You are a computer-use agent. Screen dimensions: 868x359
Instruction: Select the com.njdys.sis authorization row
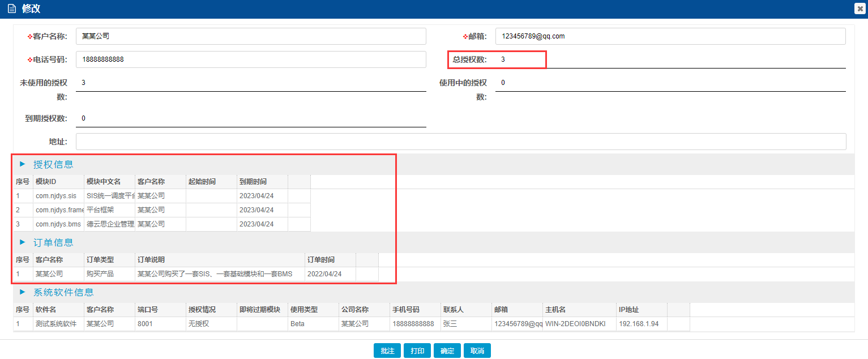point(55,196)
